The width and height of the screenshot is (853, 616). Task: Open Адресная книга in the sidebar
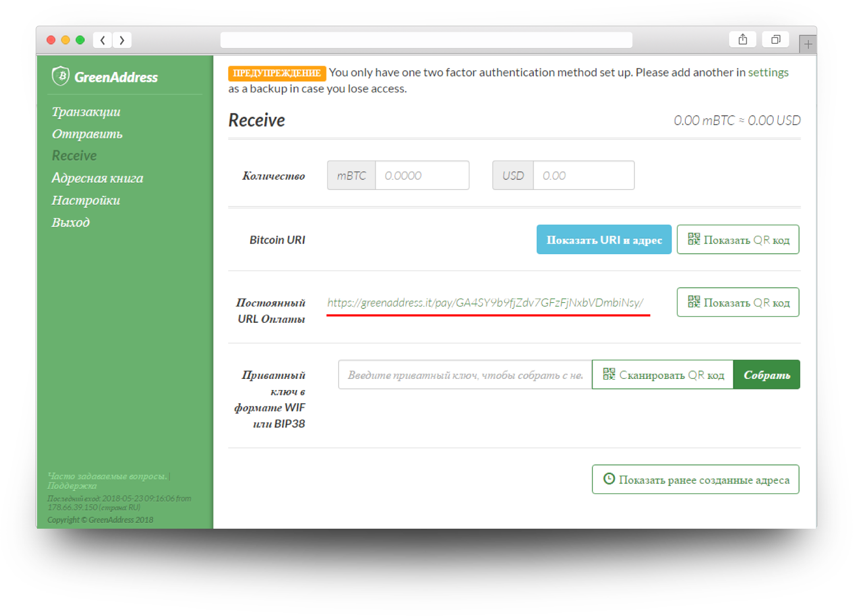(97, 178)
